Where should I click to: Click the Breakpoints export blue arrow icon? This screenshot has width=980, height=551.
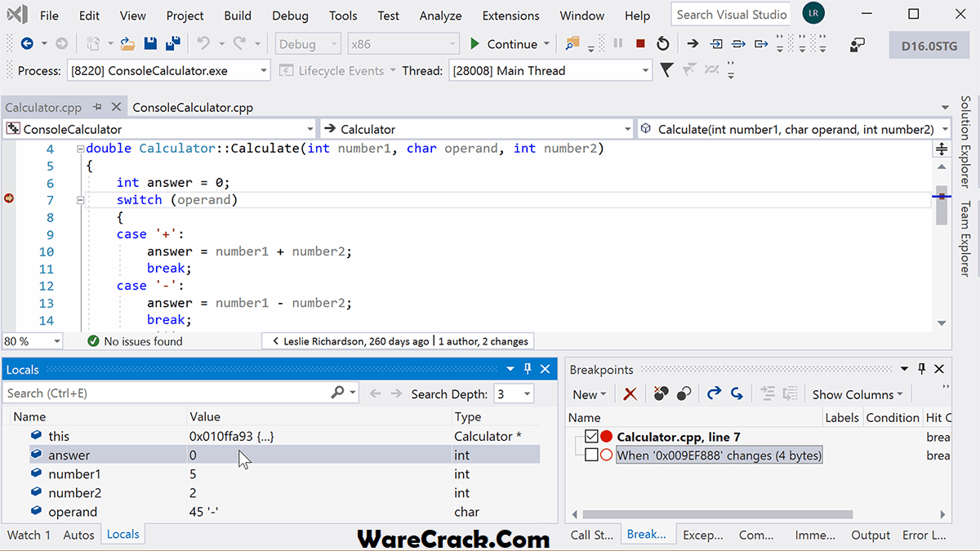[x=714, y=394]
